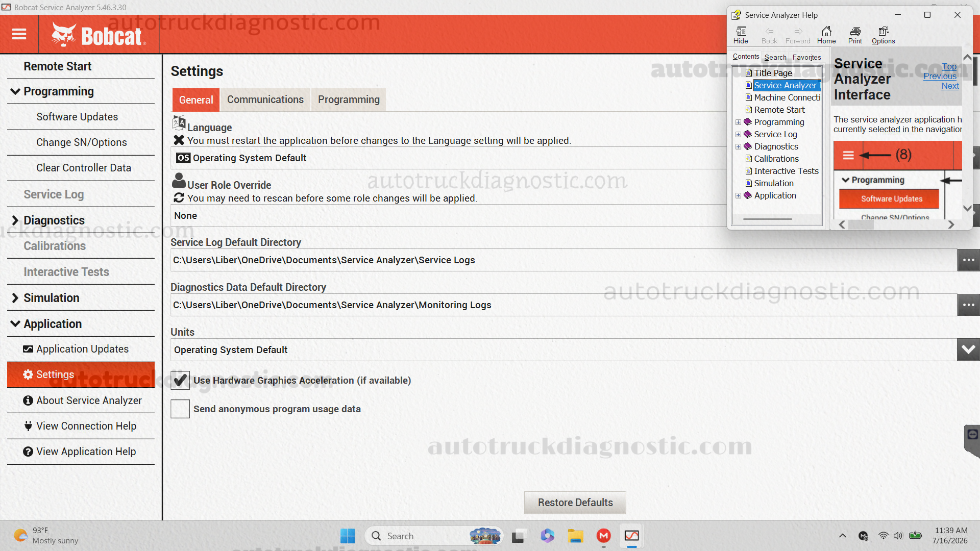Viewport: 980px width, 551px height.
Task: Open the Favorites tab in Help
Action: point(806,57)
